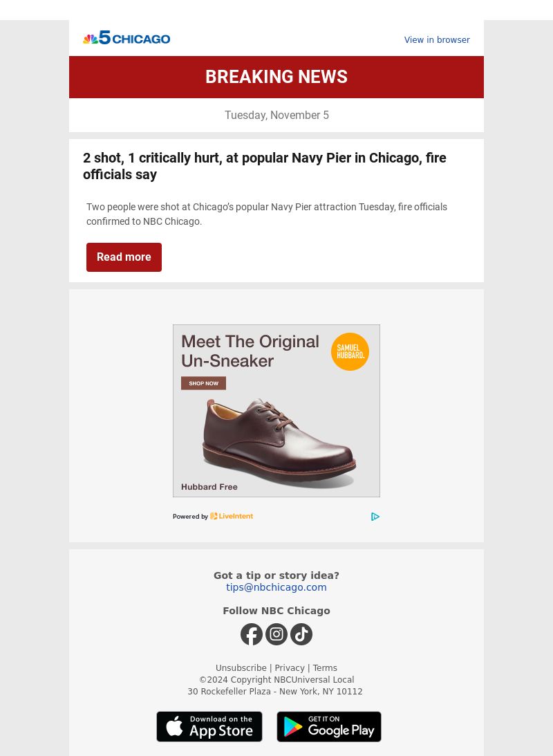The image size is (553, 756).
Task: Click the LiveIntent logo
Action: [232, 516]
